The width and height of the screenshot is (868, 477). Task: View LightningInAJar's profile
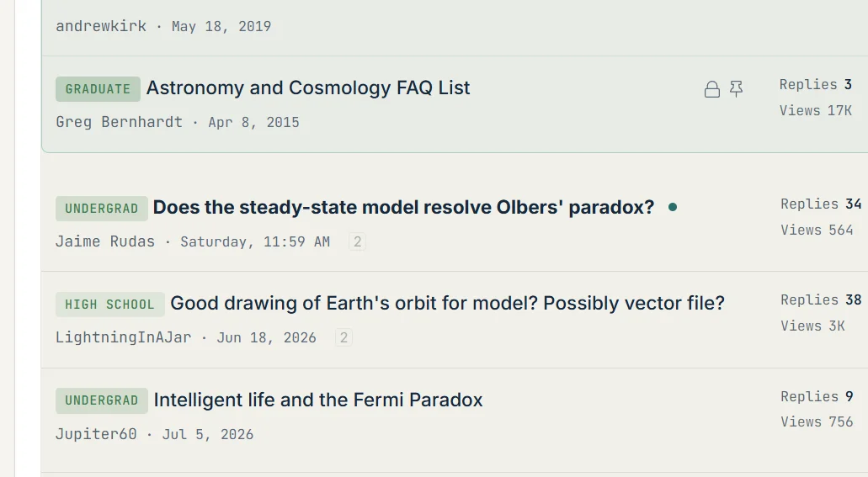124,337
